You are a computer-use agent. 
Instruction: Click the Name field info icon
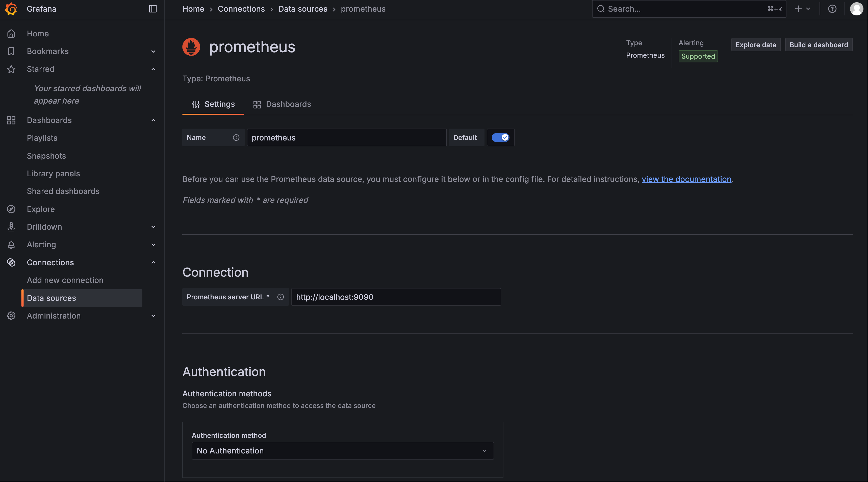pos(236,137)
